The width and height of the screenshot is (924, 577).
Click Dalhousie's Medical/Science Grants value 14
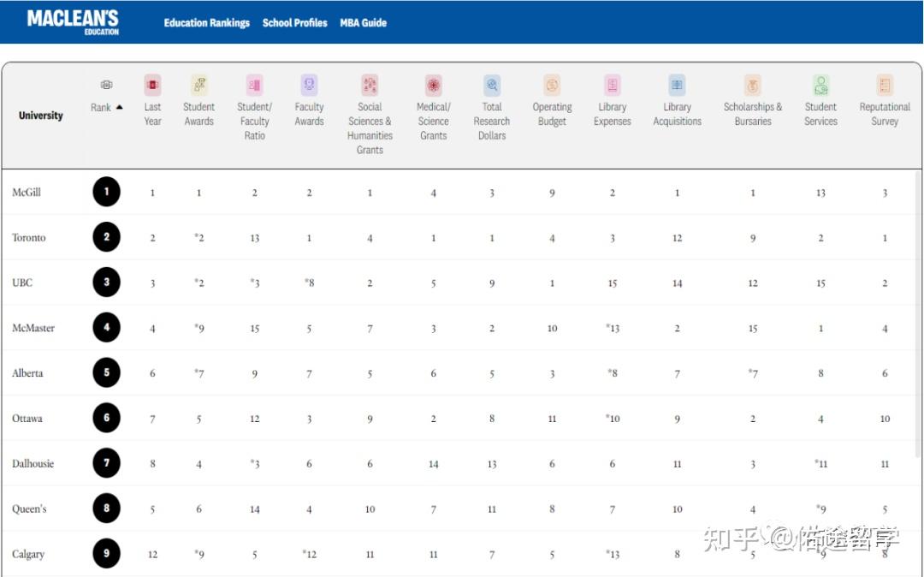(433, 464)
